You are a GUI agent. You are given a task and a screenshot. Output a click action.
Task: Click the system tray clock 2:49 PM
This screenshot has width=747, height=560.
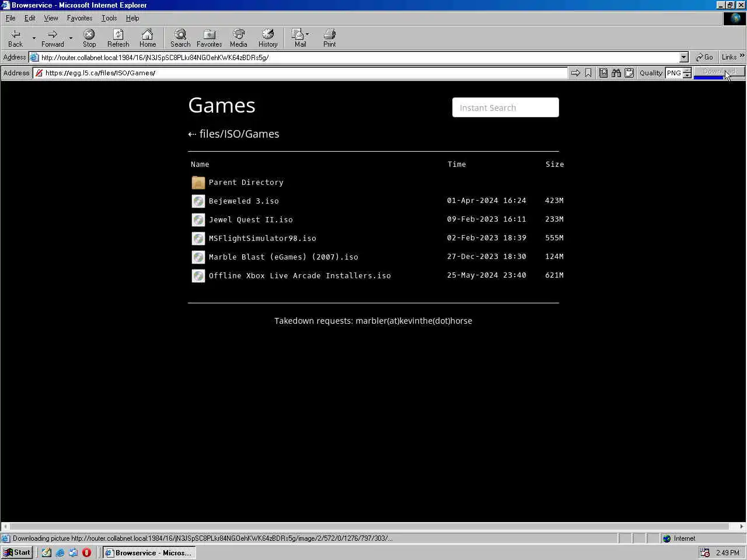tap(727, 552)
